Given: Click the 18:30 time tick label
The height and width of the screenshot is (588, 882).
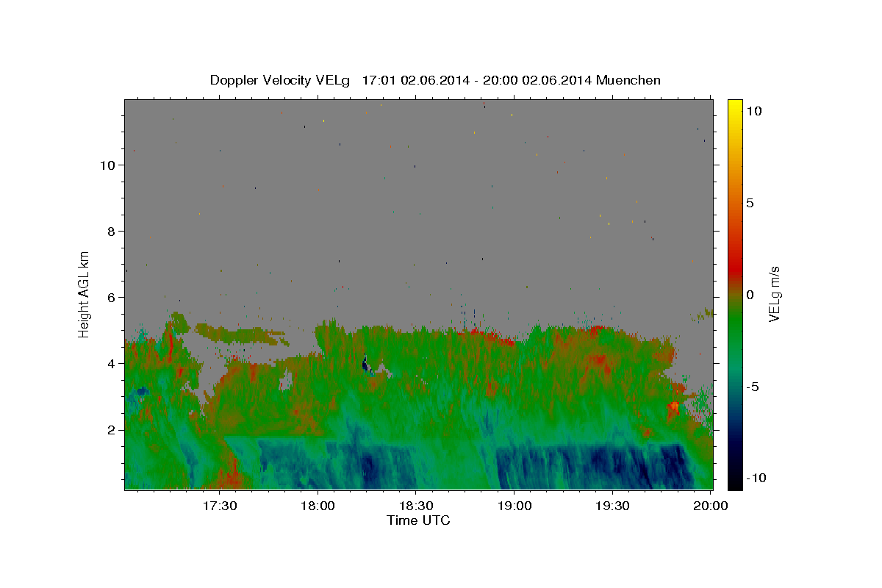Looking at the screenshot, I should (416, 506).
